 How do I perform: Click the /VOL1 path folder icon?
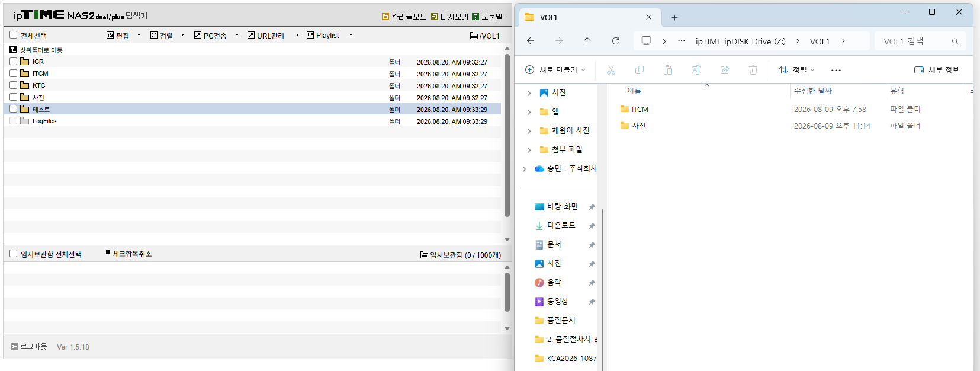(474, 36)
